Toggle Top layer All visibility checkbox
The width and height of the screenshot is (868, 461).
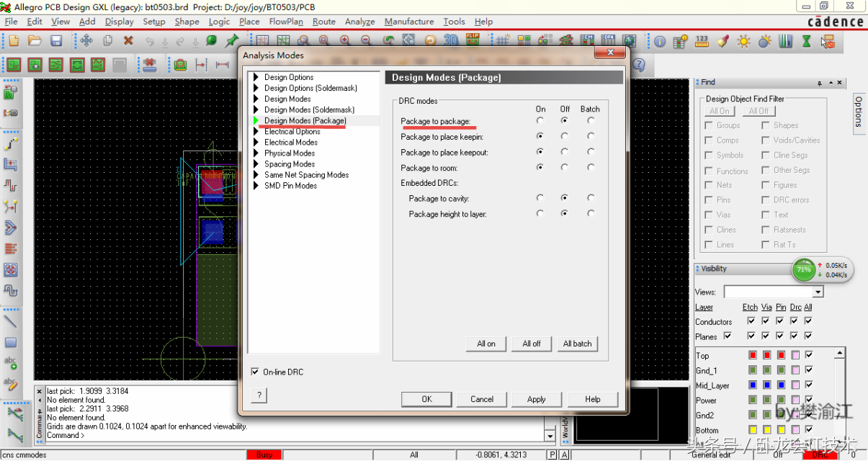pyautogui.click(x=810, y=355)
